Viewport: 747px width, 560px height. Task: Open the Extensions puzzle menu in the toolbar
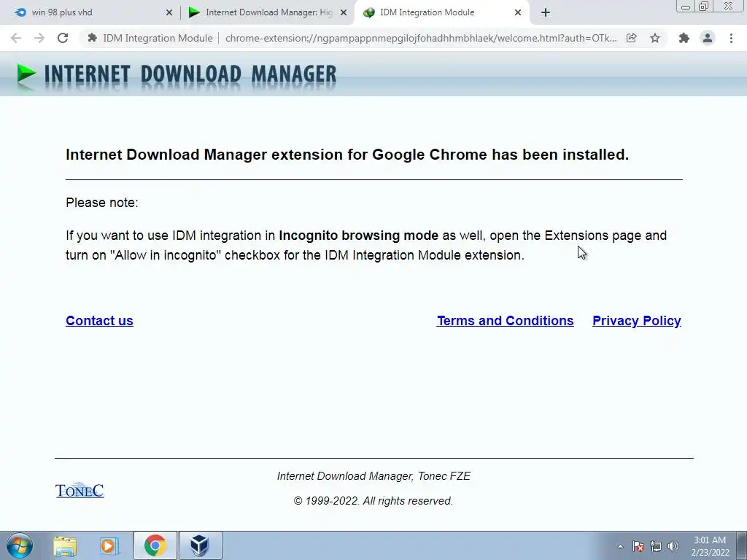(684, 38)
